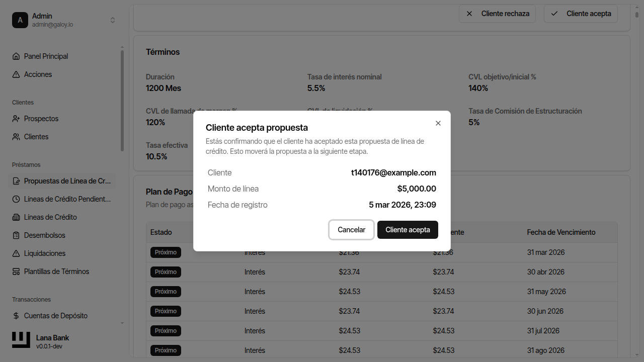Click the Líneas de Crédito Pendientes clock icon

pos(16,199)
